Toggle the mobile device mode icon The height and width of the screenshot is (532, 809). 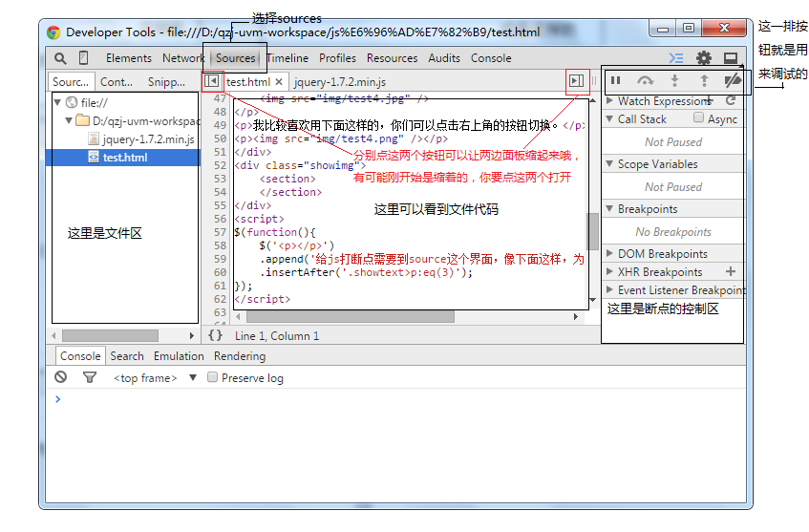pos(83,58)
